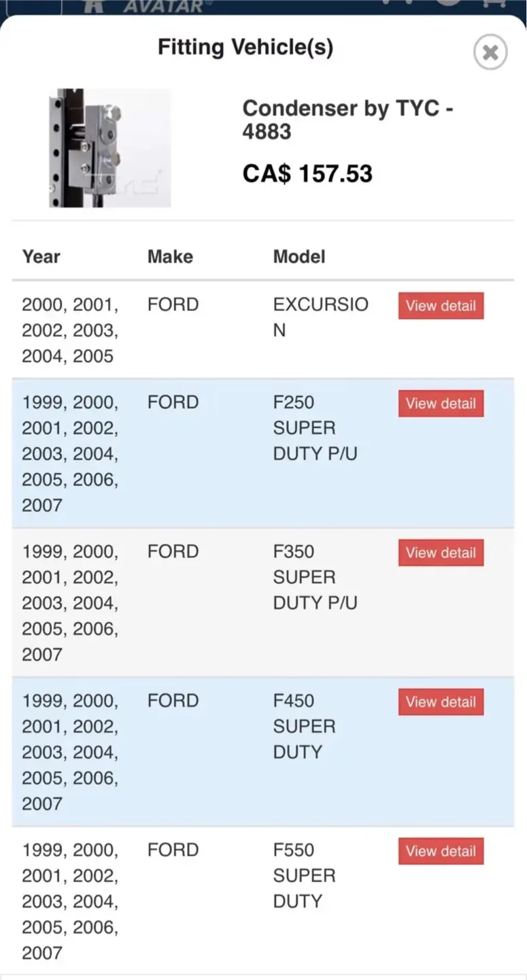Close the Fitting Vehicle(s) popup
Viewport: 527px width, 980px height.
[490, 52]
